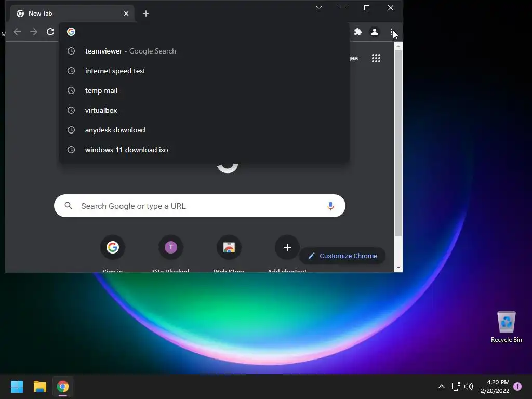Focus the Search Google or type a URL box
This screenshot has width=532, height=399.
[x=199, y=206]
